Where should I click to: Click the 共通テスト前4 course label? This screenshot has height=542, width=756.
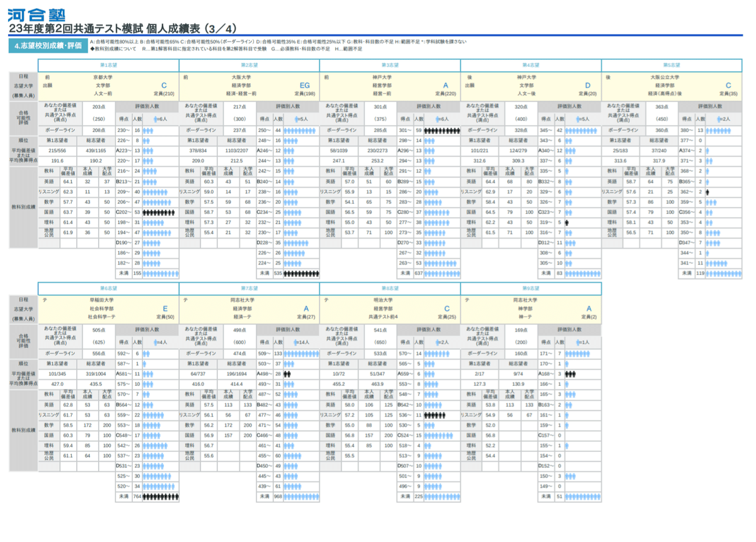click(382, 317)
